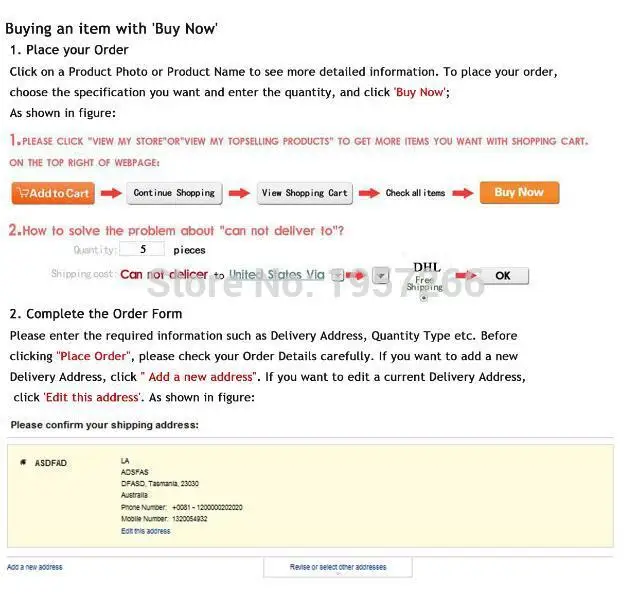Select the ASDFAD address radio button

tap(23, 462)
